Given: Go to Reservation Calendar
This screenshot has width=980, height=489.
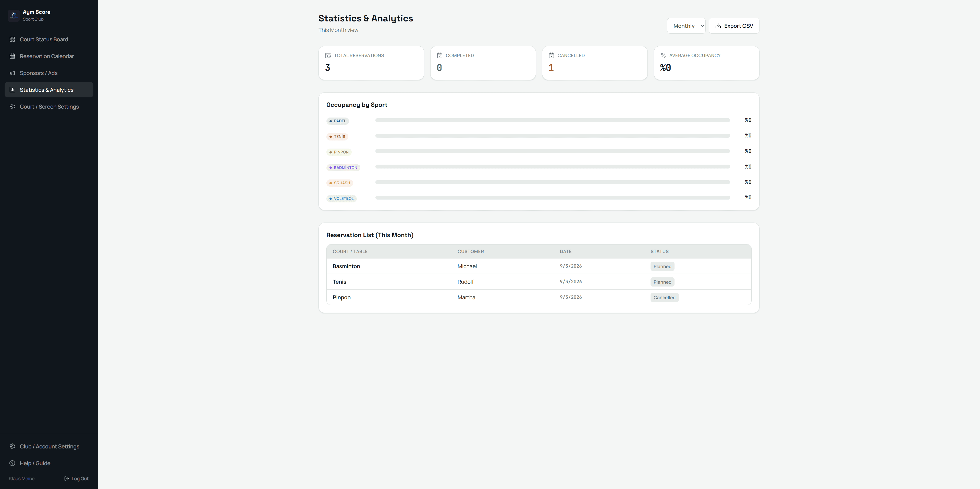Looking at the screenshot, I should (49, 56).
